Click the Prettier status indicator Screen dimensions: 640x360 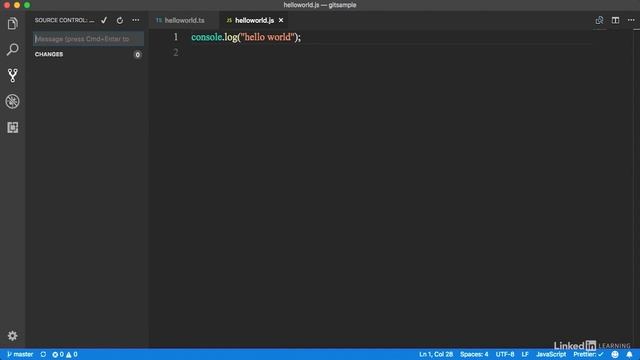(x=588, y=354)
